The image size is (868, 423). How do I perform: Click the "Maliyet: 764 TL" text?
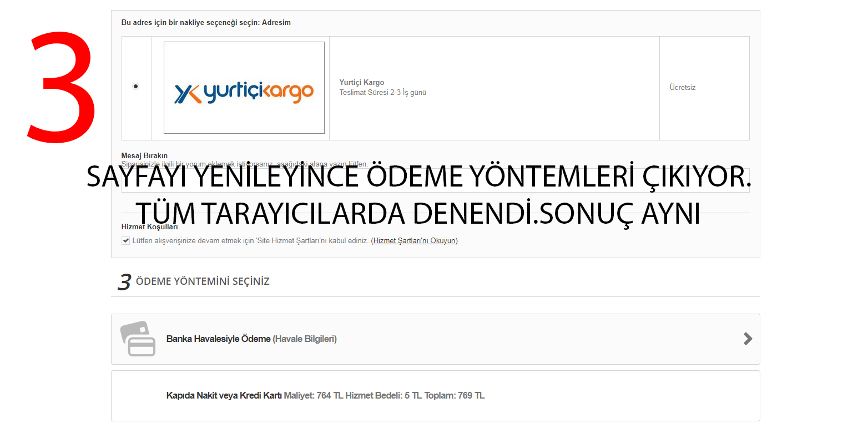point(314,396)
